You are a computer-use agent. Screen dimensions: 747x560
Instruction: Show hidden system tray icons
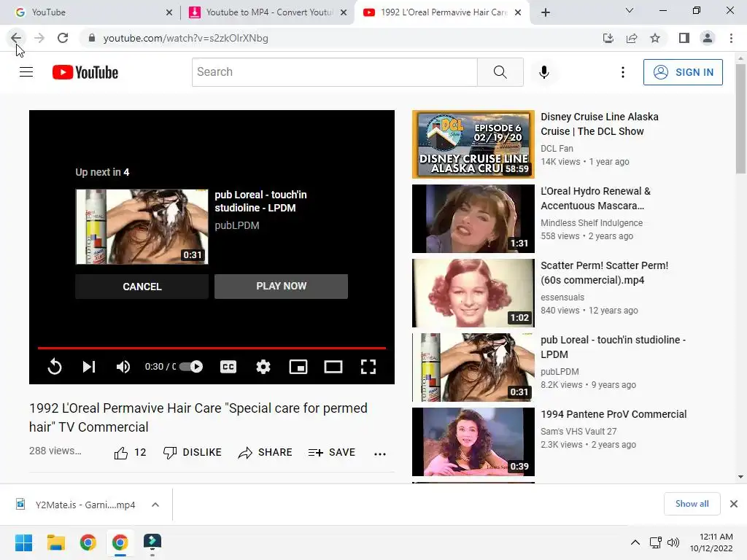coord(635,542)
